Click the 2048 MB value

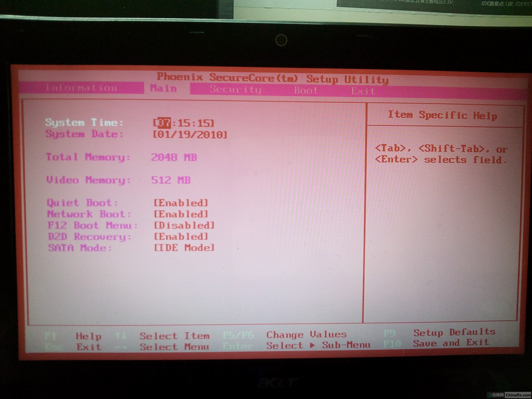click(174, 158)
